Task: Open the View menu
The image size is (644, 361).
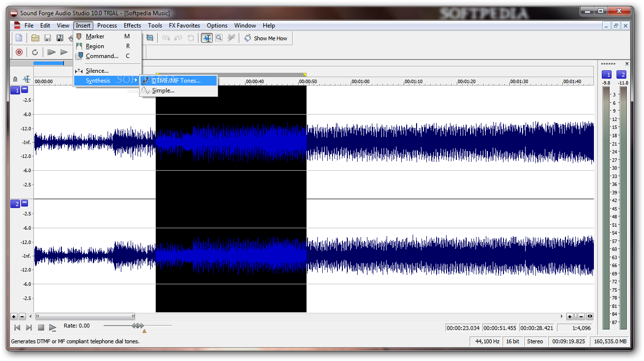Action: 63,26
